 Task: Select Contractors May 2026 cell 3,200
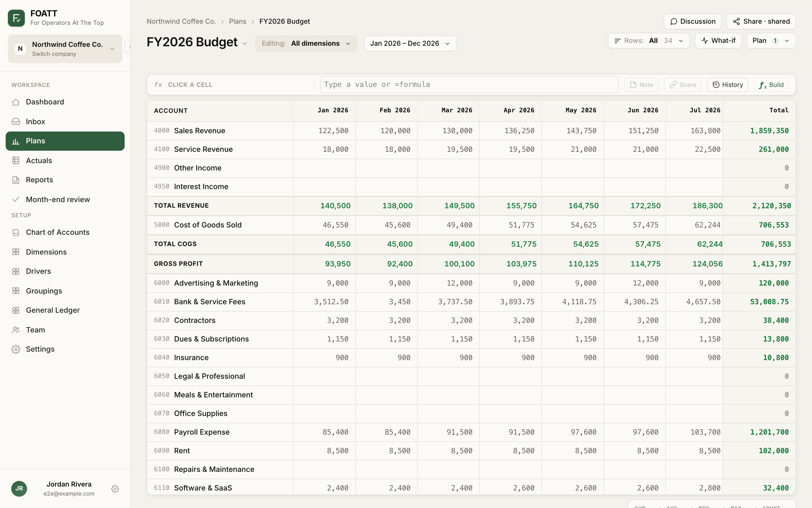tap(573, 321)
